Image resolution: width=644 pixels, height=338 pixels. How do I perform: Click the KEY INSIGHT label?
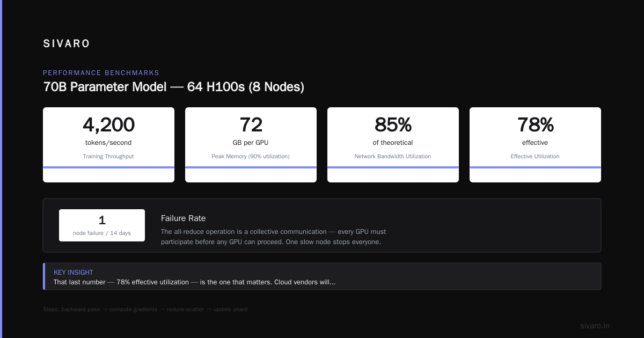(x=74, y=273)
